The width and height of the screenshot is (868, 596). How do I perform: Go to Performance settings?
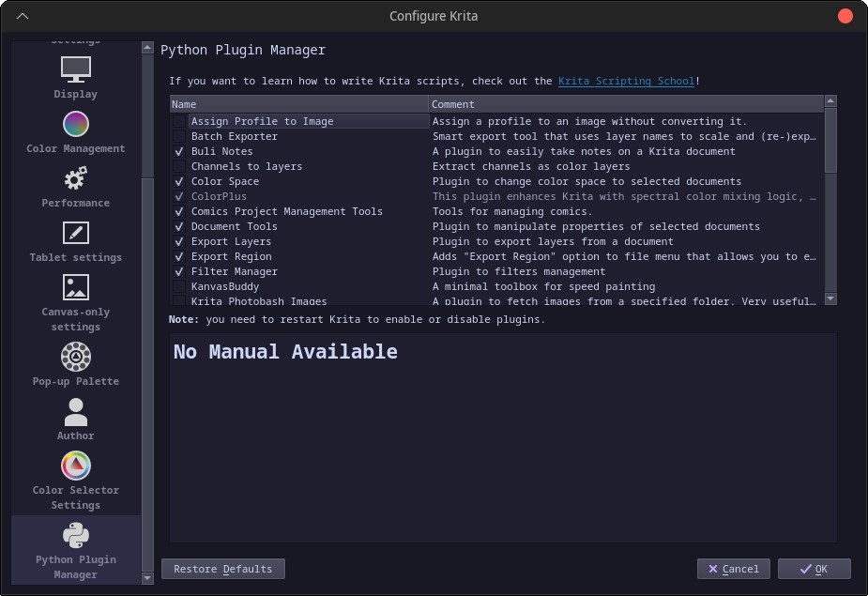pos(75,186)
